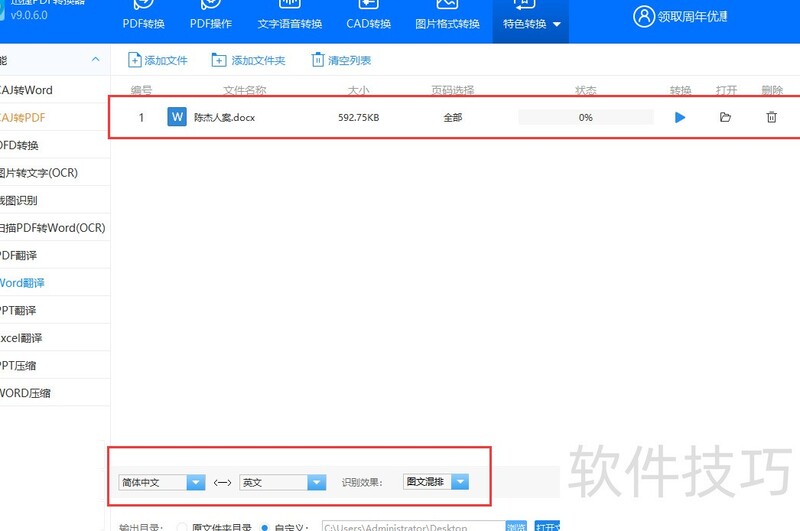Select Excel翻译 in the sidebar

click(x=55, y=338)
